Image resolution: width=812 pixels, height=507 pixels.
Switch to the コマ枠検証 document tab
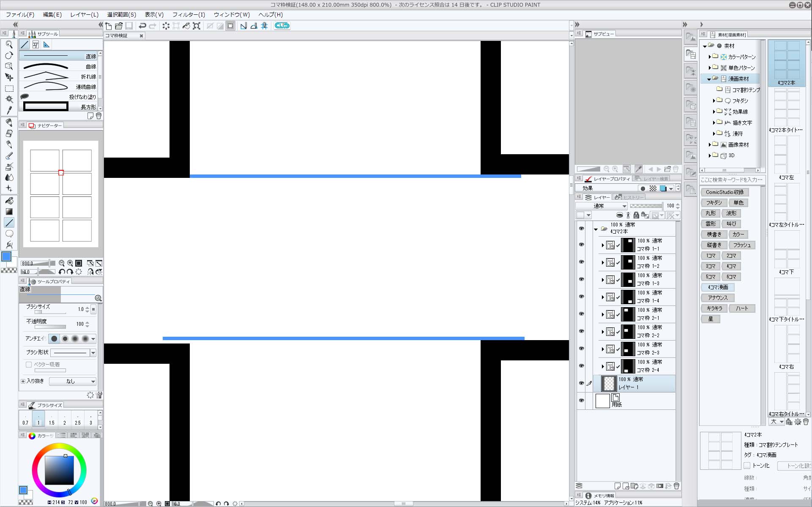pos(117,35)
